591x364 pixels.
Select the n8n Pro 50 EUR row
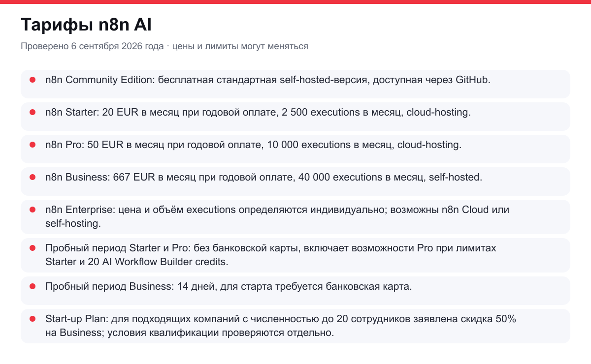(295, 149)
